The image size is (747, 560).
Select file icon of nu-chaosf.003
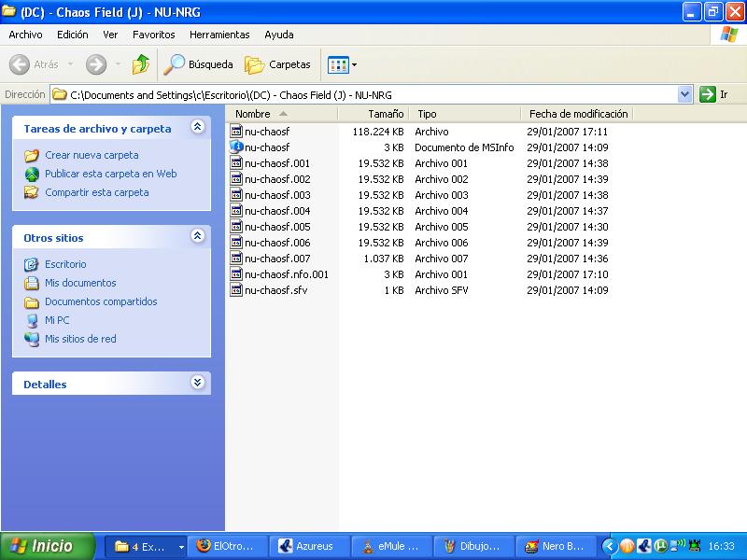[236, 194]
